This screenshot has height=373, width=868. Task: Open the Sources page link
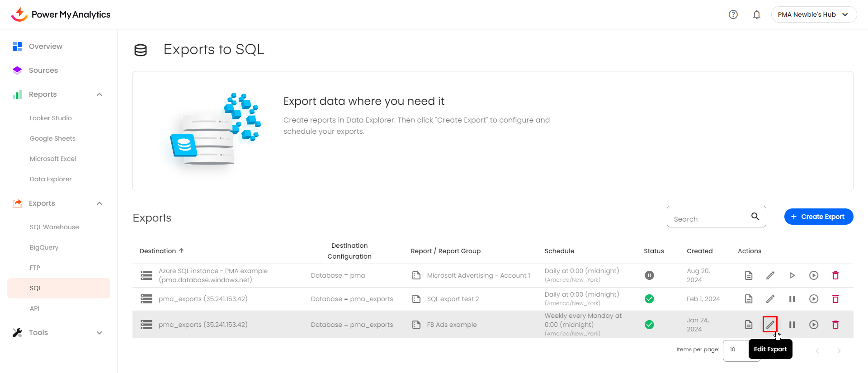click(43, 71)
